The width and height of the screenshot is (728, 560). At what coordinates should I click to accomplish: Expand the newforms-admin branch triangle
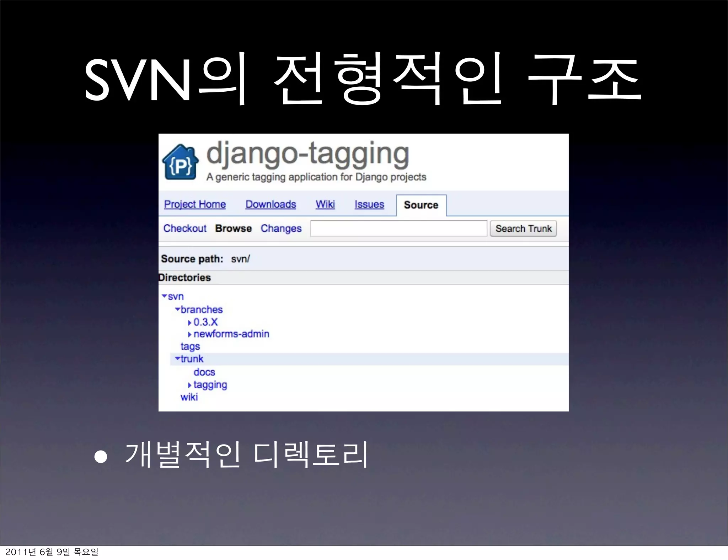pyautogui.click(x=190, y=334)
